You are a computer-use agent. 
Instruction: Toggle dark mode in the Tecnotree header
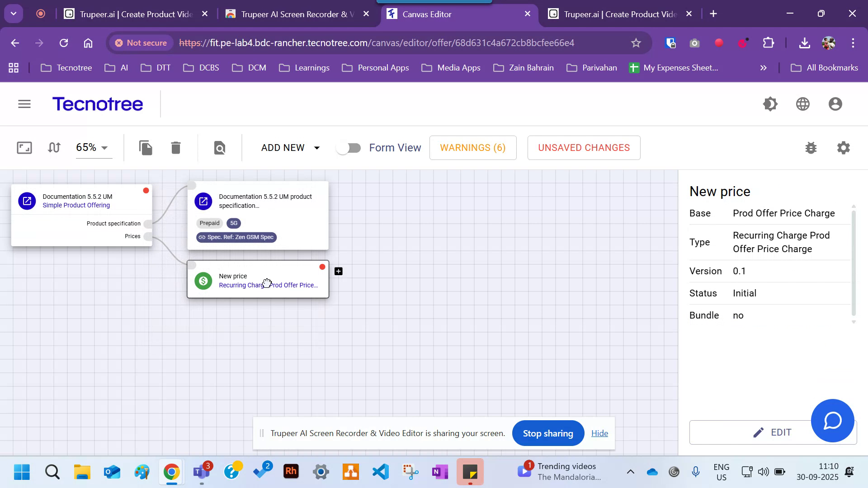(x=770, y=103)
